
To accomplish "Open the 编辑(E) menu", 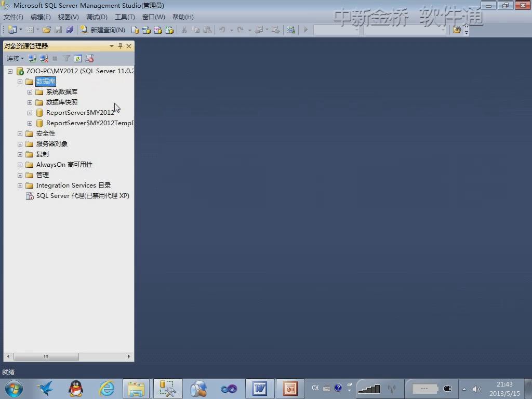I will pos(41,17).
